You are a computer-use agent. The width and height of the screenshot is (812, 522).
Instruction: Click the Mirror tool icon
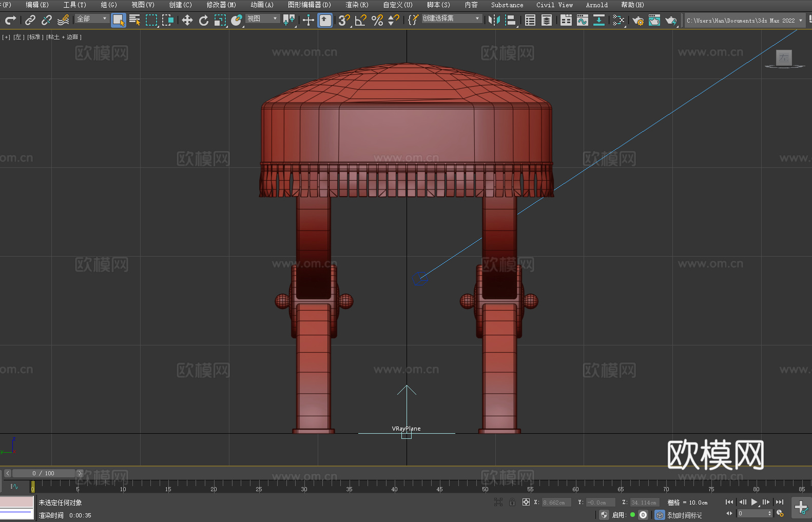click(494, 20)
